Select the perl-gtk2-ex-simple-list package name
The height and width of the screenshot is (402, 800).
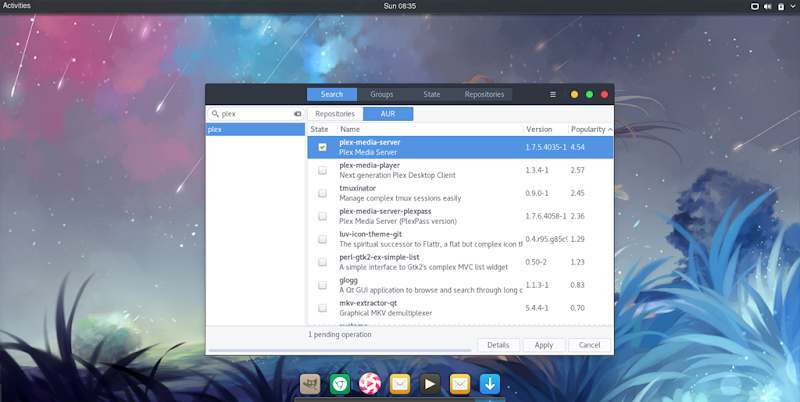379,257
